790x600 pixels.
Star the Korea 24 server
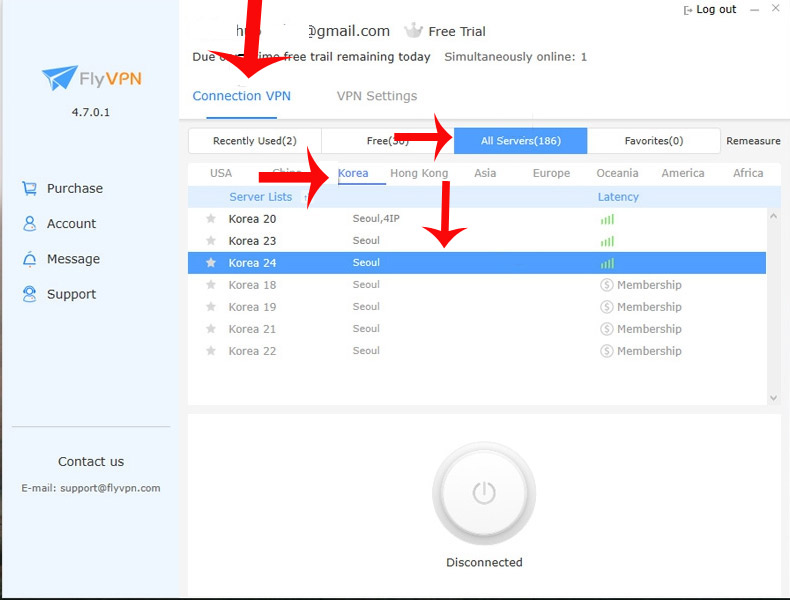210,263
